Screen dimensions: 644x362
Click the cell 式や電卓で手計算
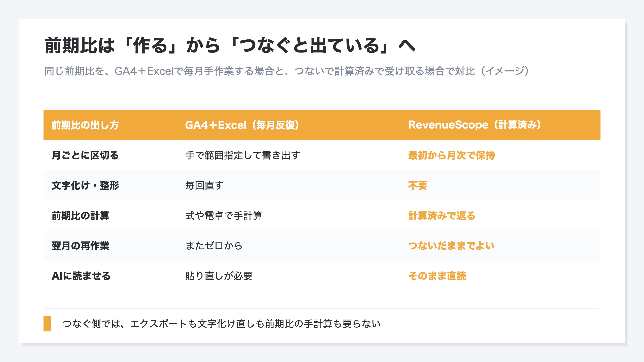click(224, 216)
